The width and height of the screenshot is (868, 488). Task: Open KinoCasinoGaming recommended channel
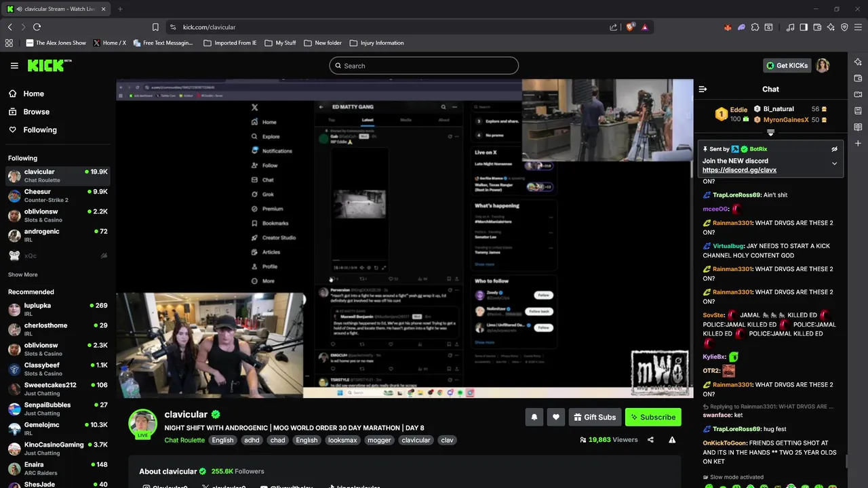pos(58,449)
